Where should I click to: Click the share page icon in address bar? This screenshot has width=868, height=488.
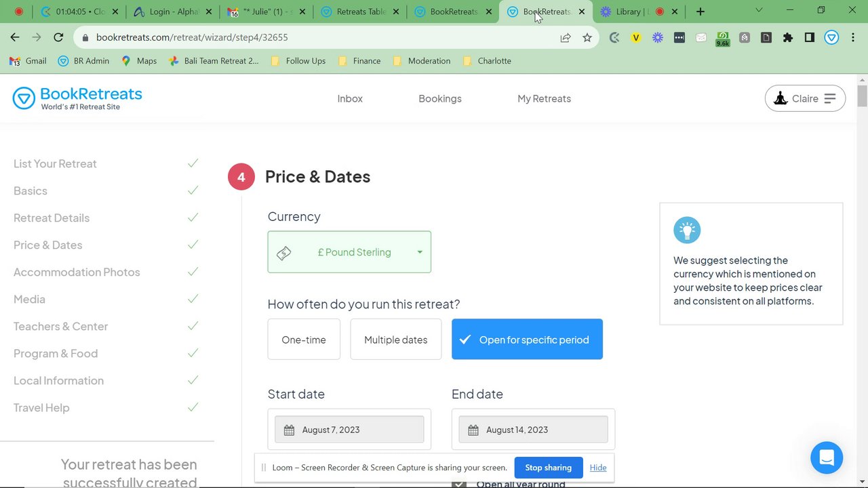[566, 38]
